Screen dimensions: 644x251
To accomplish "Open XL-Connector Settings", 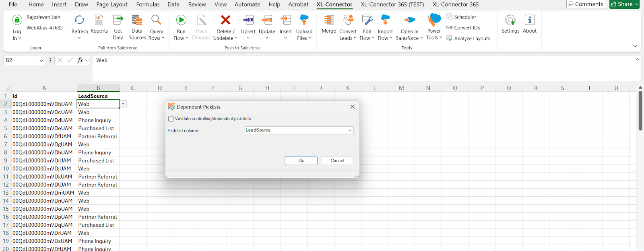I will click(x=510, y=24).
